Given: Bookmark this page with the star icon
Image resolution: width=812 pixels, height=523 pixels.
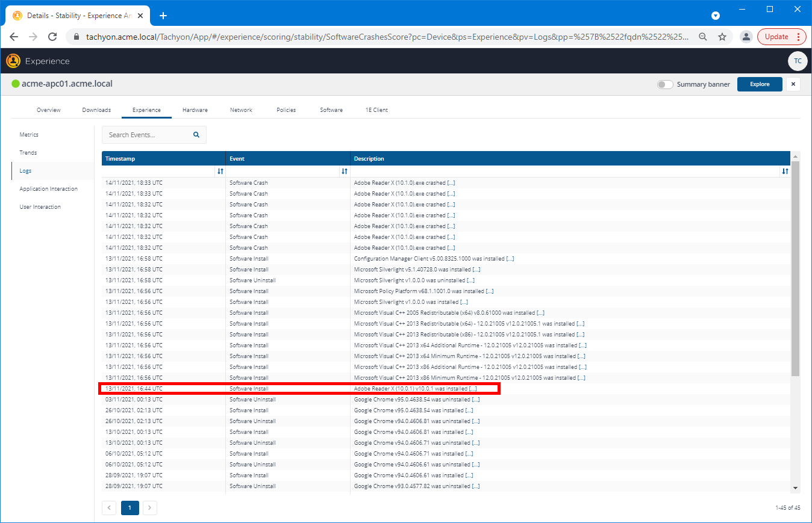Looking at the screenshot, I should [722, 37].
